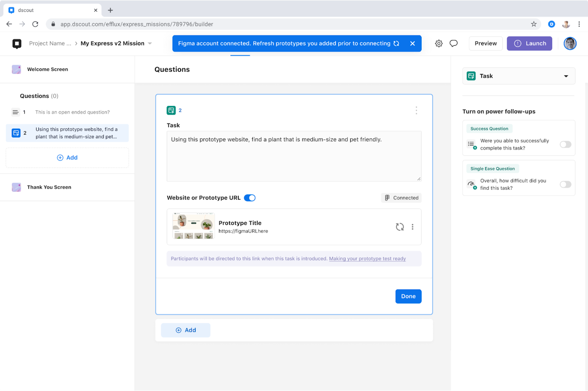Select question 1 open ended question

coord(67,112)
